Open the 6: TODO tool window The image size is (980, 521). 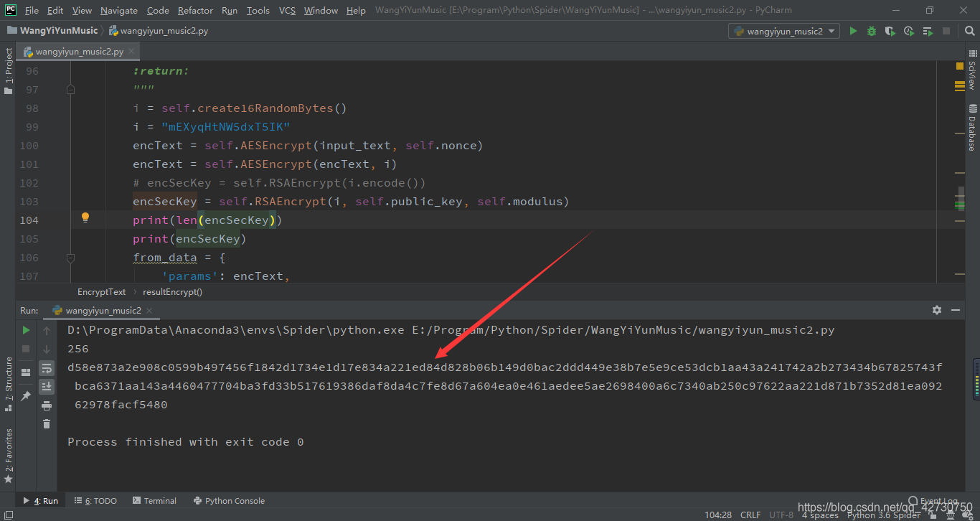pyautogui.click(x=95, y=501)
